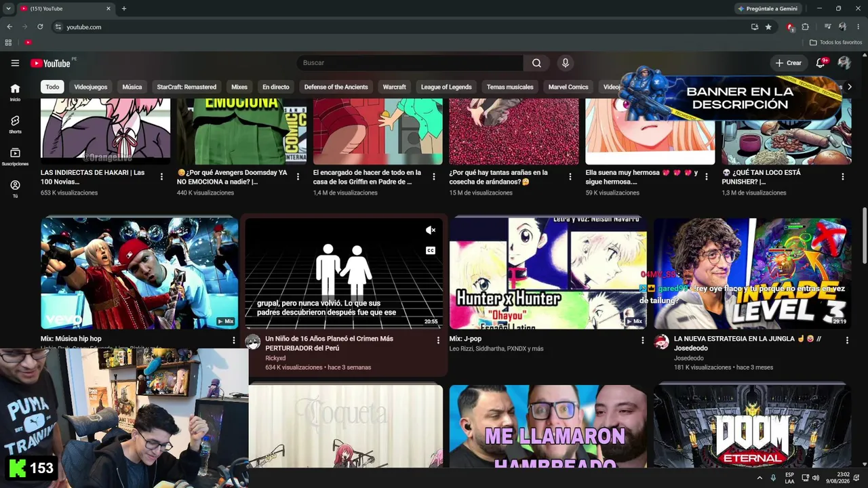Click the Crear button
This screenshot has height=488, width=868.
coord(789,63)
